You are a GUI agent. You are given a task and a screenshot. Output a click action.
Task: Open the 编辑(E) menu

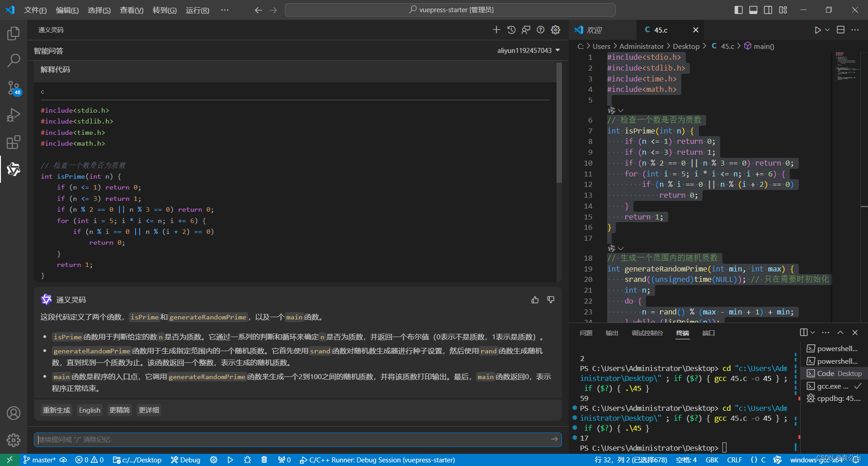(x=67, y=10)
